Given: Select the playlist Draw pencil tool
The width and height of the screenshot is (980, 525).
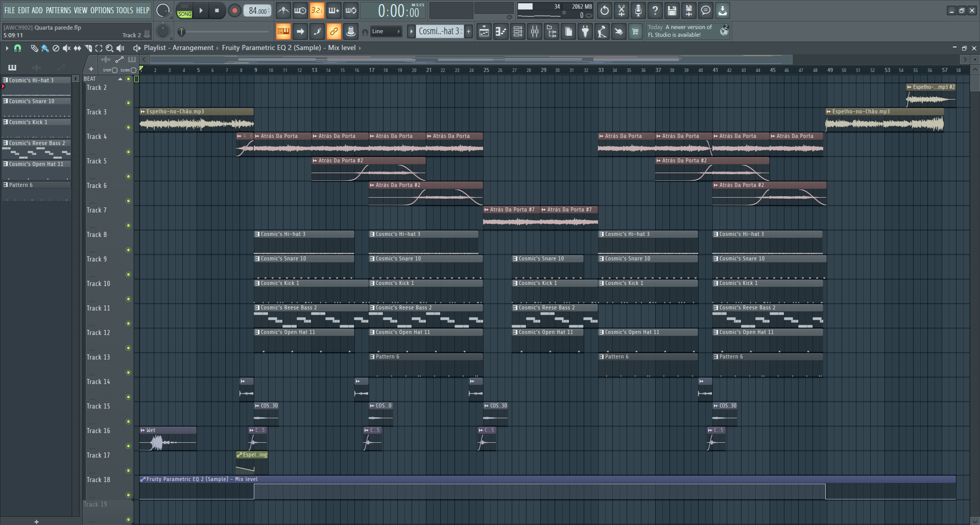Looking at the screenshot, I should coord(34,48).
